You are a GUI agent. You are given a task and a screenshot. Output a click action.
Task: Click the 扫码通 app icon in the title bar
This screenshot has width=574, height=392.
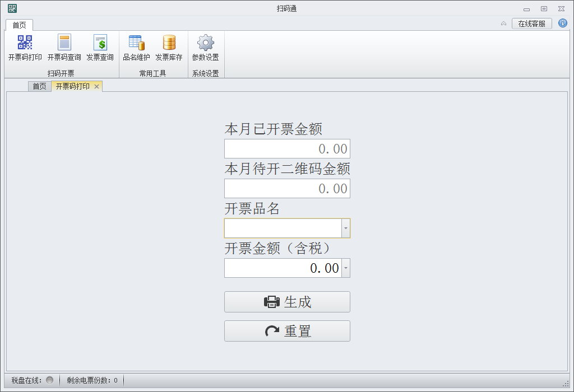click(12, 8)
